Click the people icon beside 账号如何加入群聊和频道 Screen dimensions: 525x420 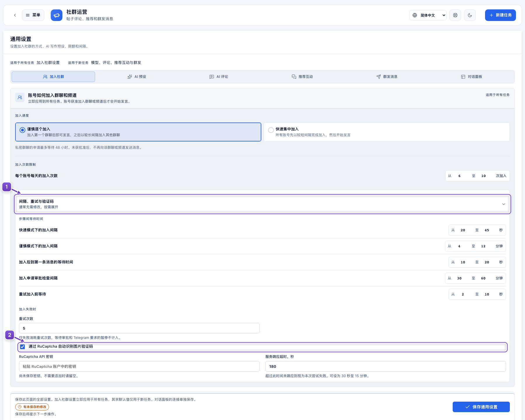(20, 97)
